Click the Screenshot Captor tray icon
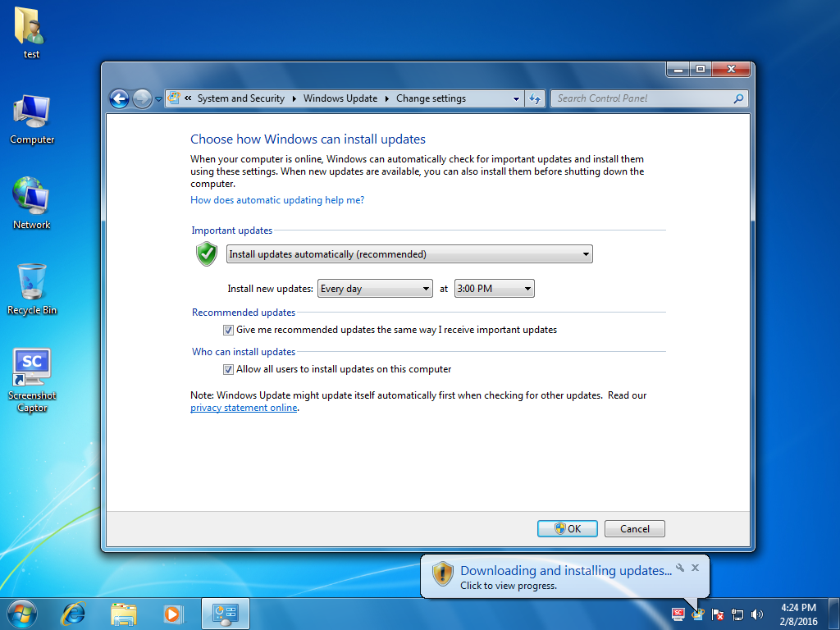The image size is (840, 630). click(x=678, y=614)
